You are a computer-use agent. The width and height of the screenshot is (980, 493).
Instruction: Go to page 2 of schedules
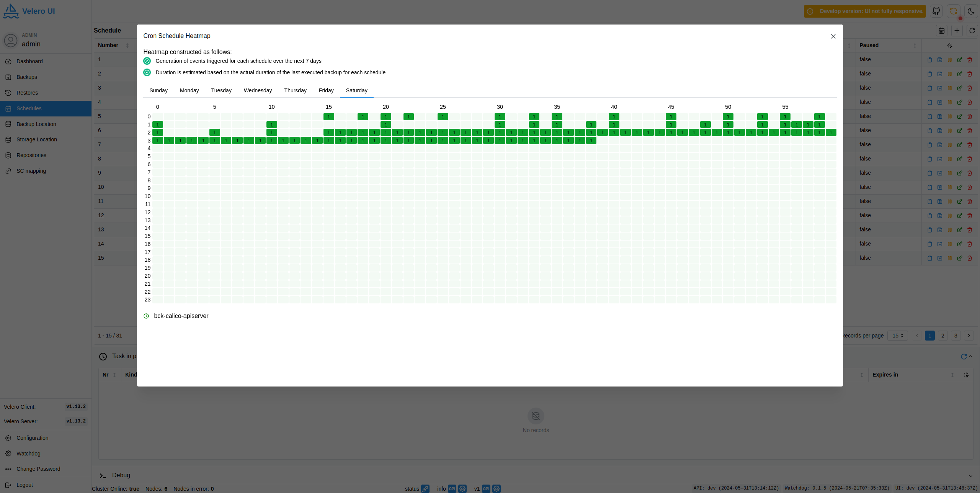(943, 336)
